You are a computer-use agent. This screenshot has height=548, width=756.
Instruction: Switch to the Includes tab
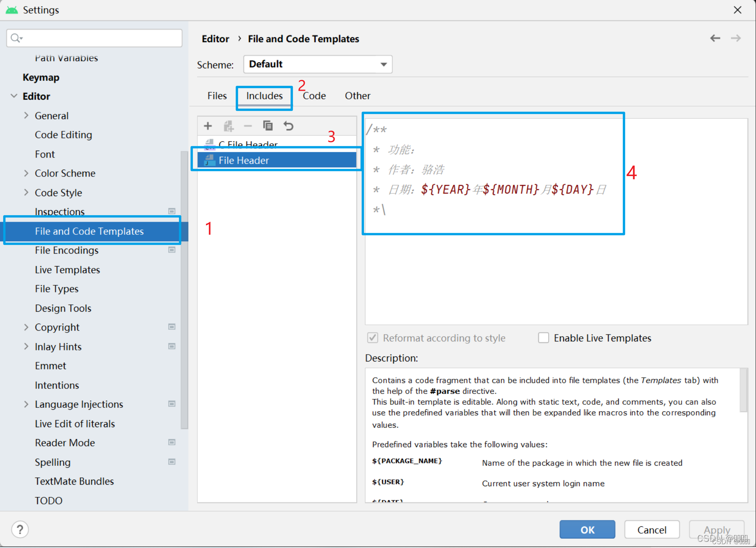click(265, 96)
